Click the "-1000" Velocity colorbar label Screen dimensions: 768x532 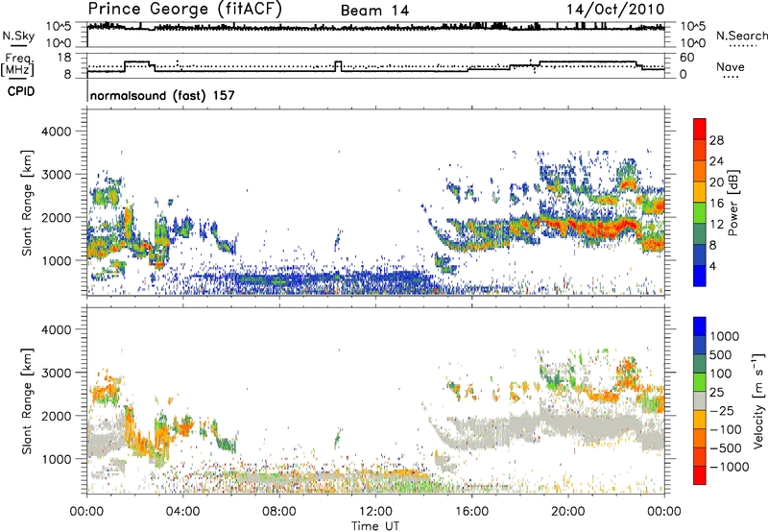coord(730,467)
